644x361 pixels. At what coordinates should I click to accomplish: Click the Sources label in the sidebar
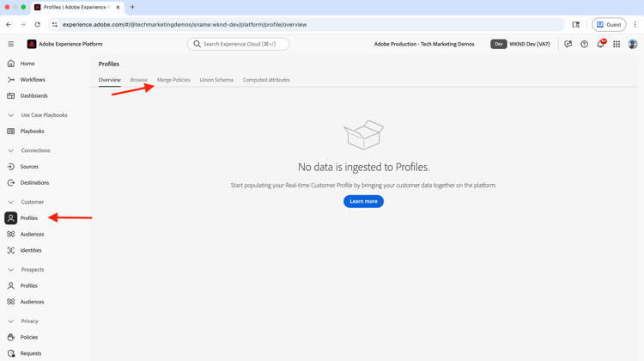click(x=29, y=167)
